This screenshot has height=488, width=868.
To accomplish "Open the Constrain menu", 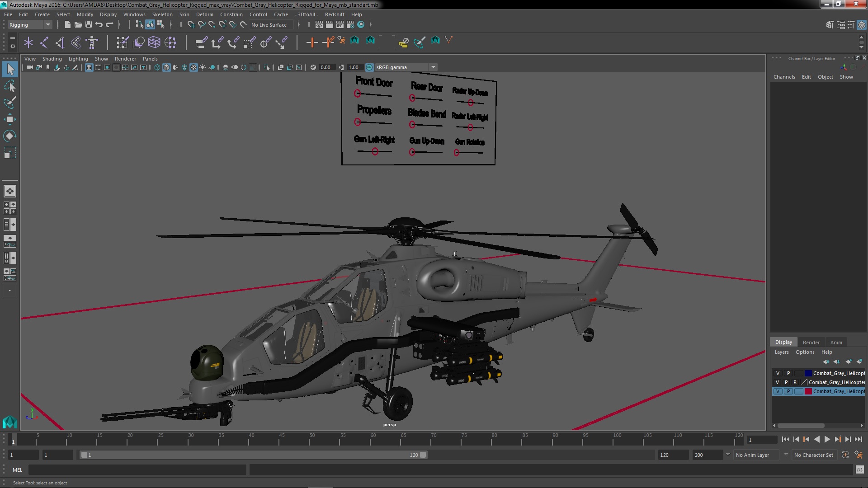I will (231, 14).
